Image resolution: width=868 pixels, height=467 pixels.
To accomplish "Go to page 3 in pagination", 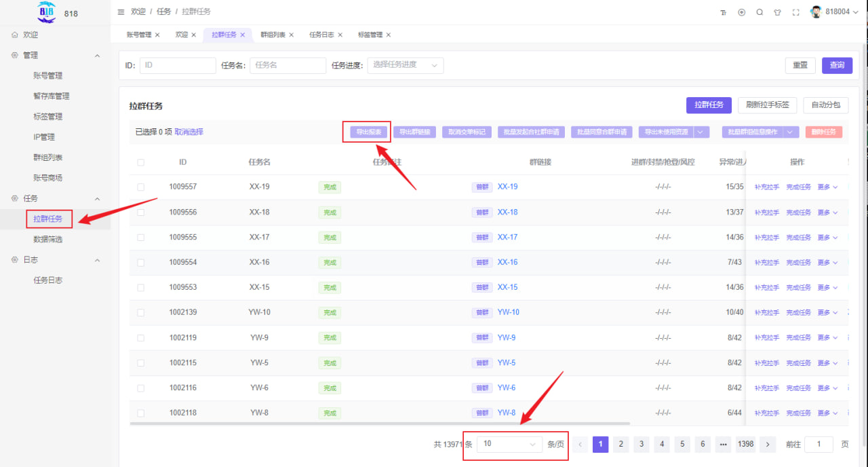I will coord(642,444).
